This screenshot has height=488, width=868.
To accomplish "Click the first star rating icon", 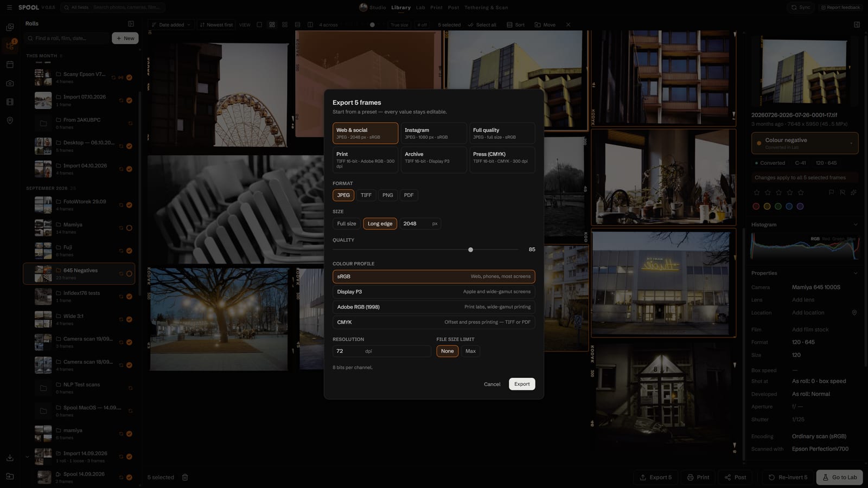I will (x=756, y=192).
